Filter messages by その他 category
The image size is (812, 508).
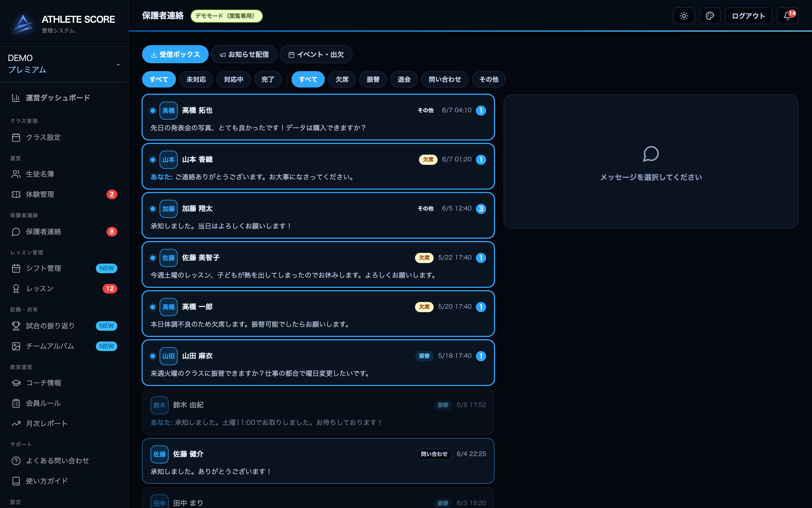pos(489,80)
